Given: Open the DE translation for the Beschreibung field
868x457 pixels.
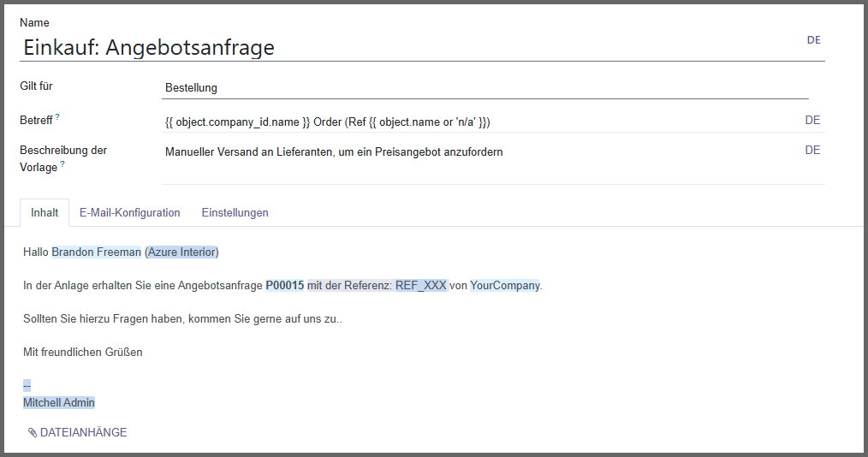Looking at the screenshot, I should tap(812, 151).
